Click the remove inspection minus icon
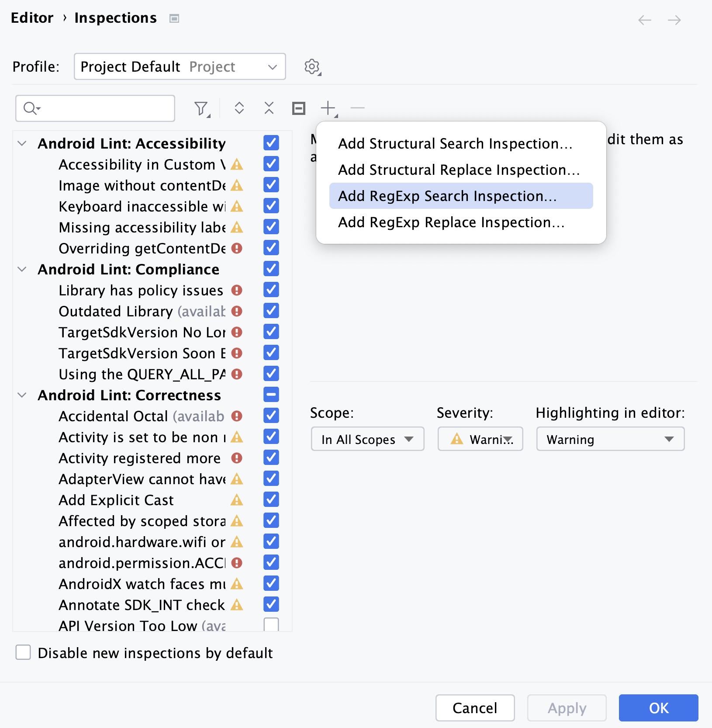Screen dimensions: 712x728 (357, 108)
